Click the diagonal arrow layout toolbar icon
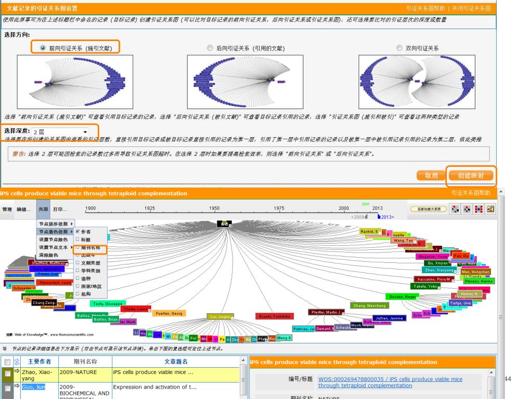This screenshot has height=399, width=532. click(455, 209)
